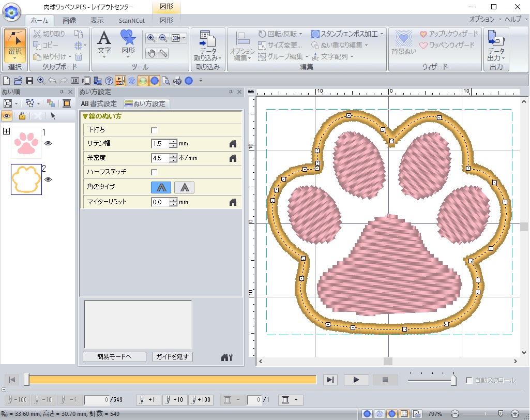Toggle the ハーフステッチ checkbox
The width and height of the screenshot is (530, 420).
154,172
